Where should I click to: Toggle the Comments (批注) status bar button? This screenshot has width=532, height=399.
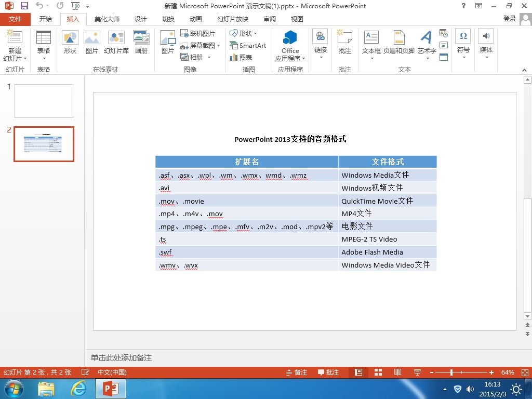coord(328,372)
